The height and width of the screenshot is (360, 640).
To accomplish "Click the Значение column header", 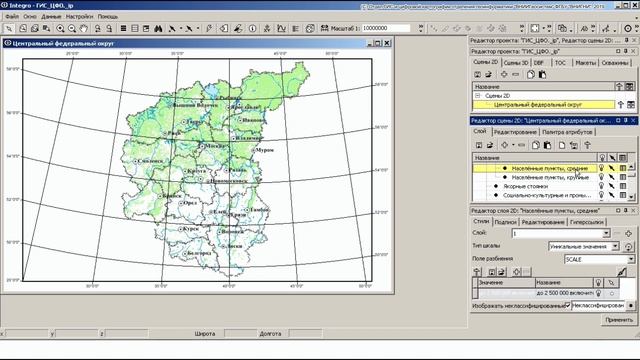I will (506, 282).
